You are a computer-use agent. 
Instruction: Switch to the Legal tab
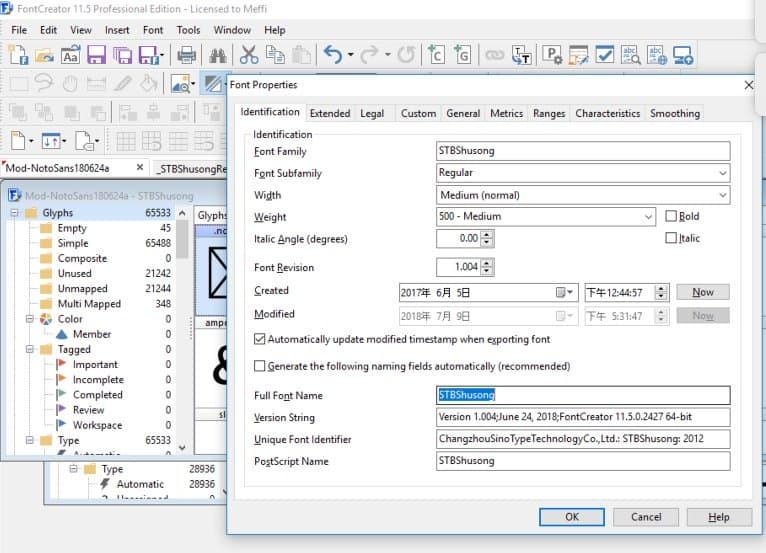372,113
